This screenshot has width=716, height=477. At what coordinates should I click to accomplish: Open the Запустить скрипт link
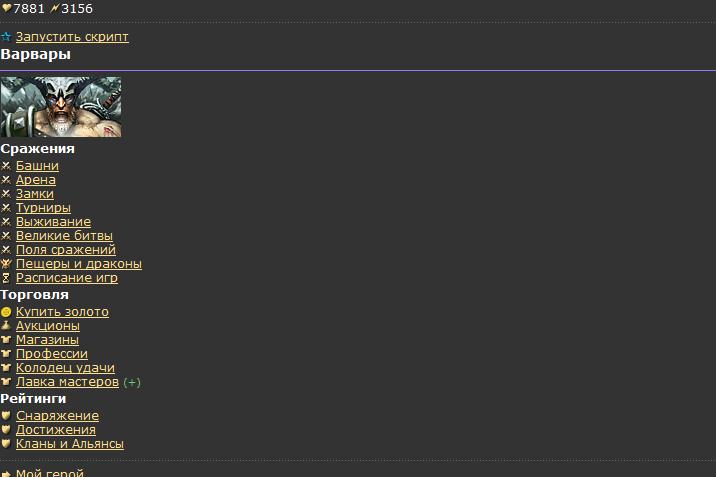tap(72, 37)
